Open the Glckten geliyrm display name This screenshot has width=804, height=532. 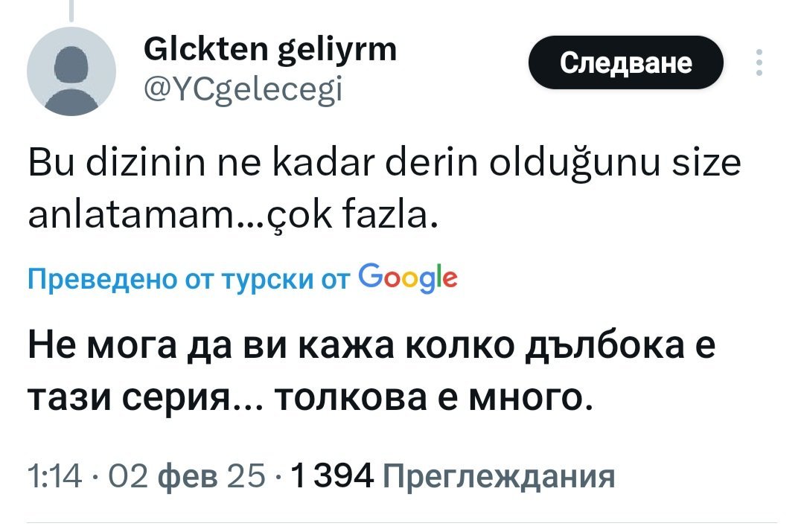pos(268,52)
